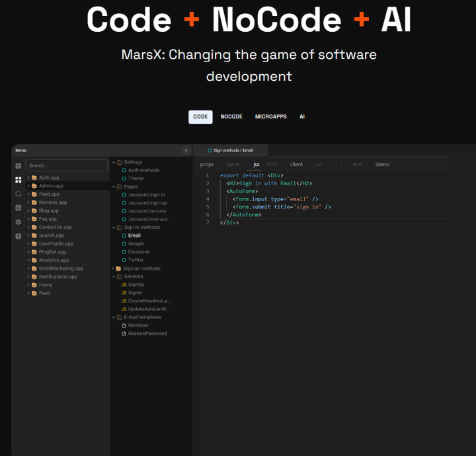Open the analytics chart sidebar icon
Image resolution: width=476 pixels, height=456 pixels.
18,208
